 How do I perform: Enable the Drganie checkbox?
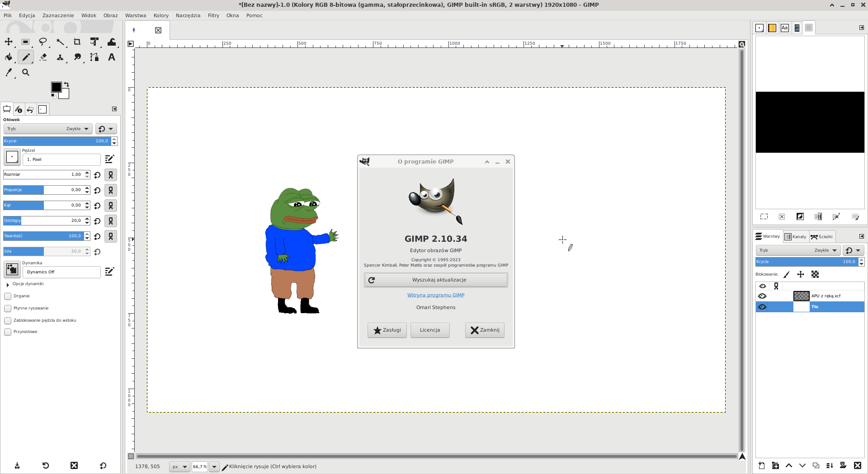(8, 296)
